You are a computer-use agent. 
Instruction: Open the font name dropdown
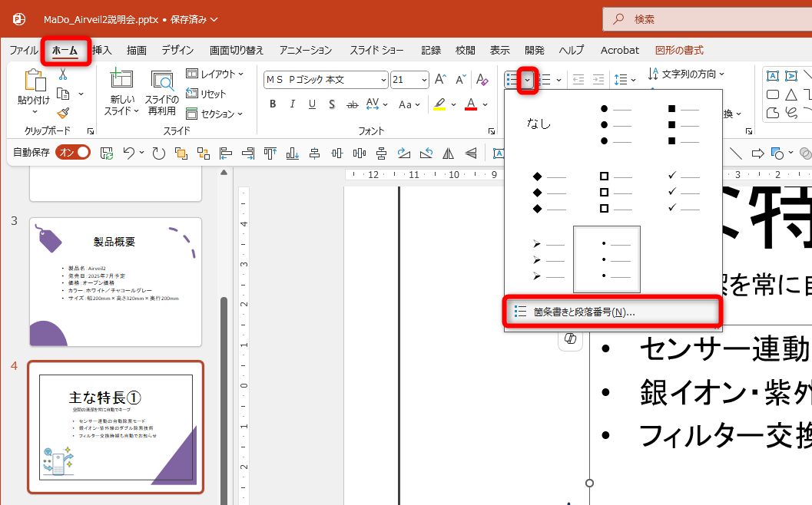pyautogui.click(x=384, y=79)
